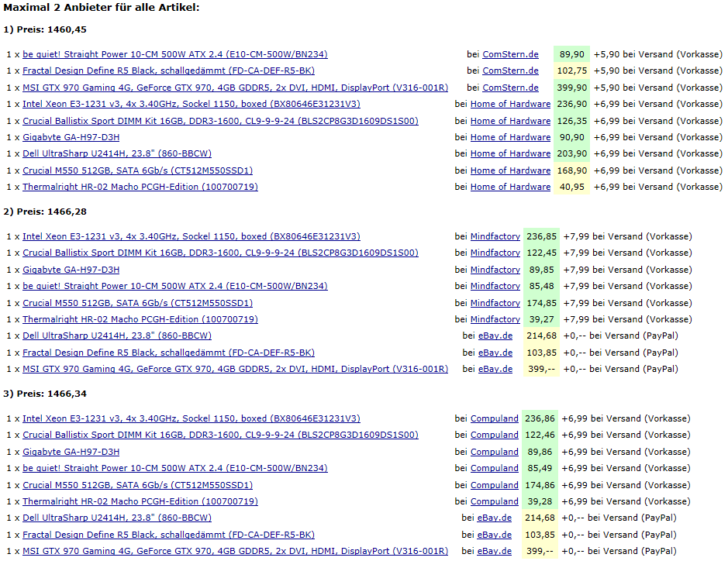Open Thermalright Macho link priced 40,95
Image resolution: width=728 pixels, height=561 pixels.
pos(140,187)
